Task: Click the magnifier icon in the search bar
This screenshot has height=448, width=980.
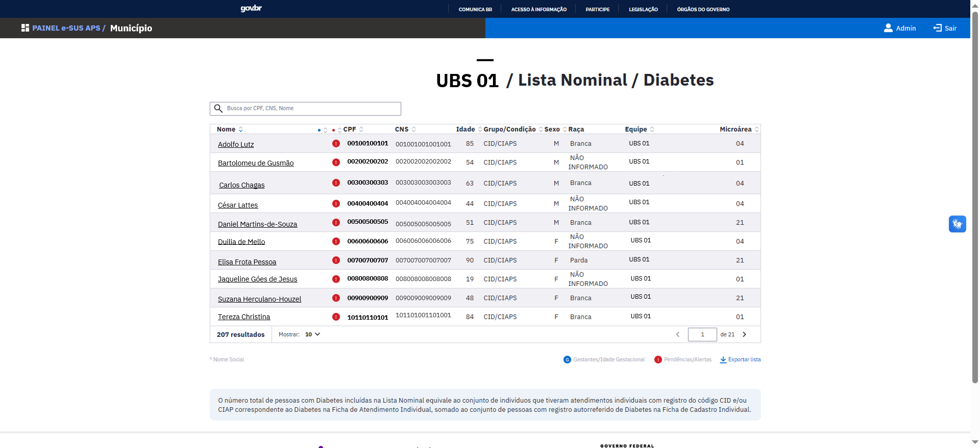Action: pyautogui.click(x=219, y=108)
